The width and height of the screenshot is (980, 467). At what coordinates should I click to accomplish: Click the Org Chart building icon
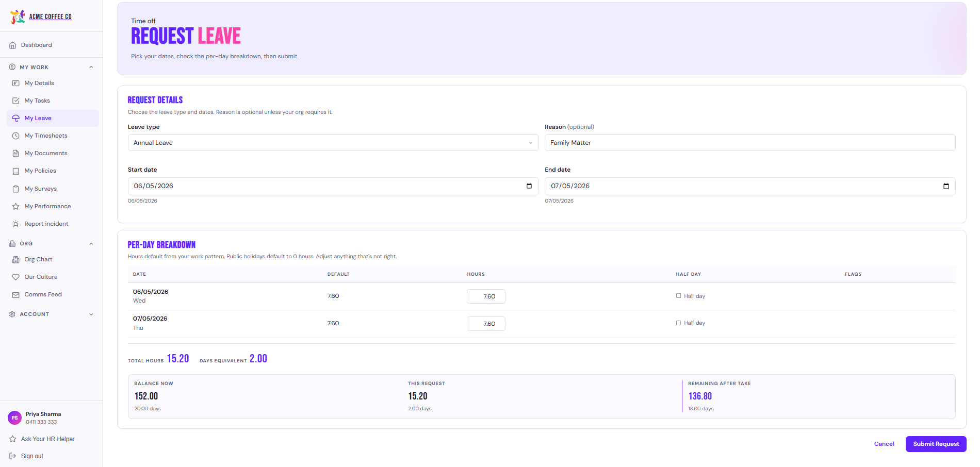coord(16,259)
